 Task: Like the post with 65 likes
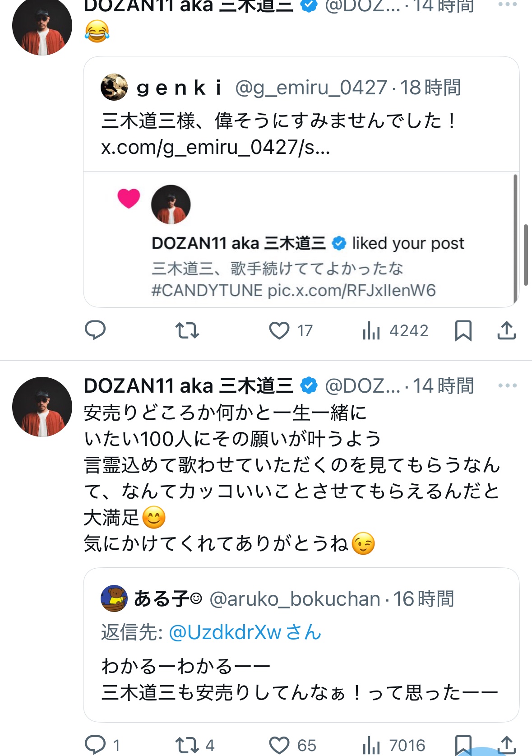click(x=279, y=745)
